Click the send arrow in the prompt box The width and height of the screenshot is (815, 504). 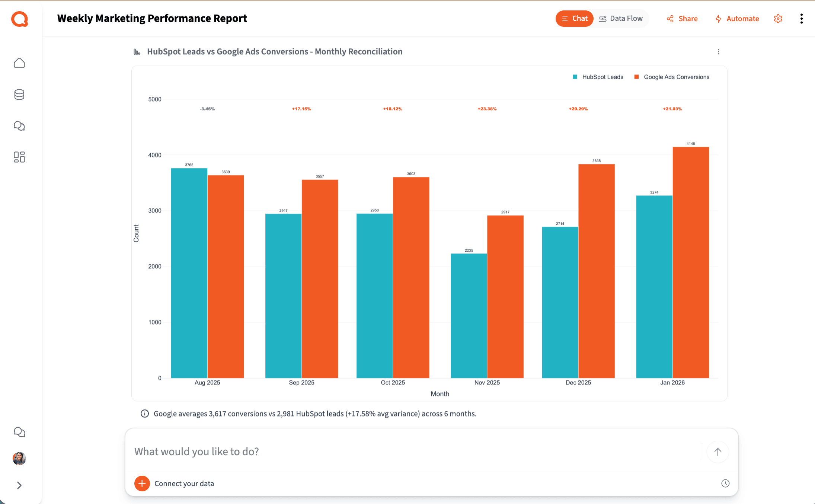pos(718,452)
